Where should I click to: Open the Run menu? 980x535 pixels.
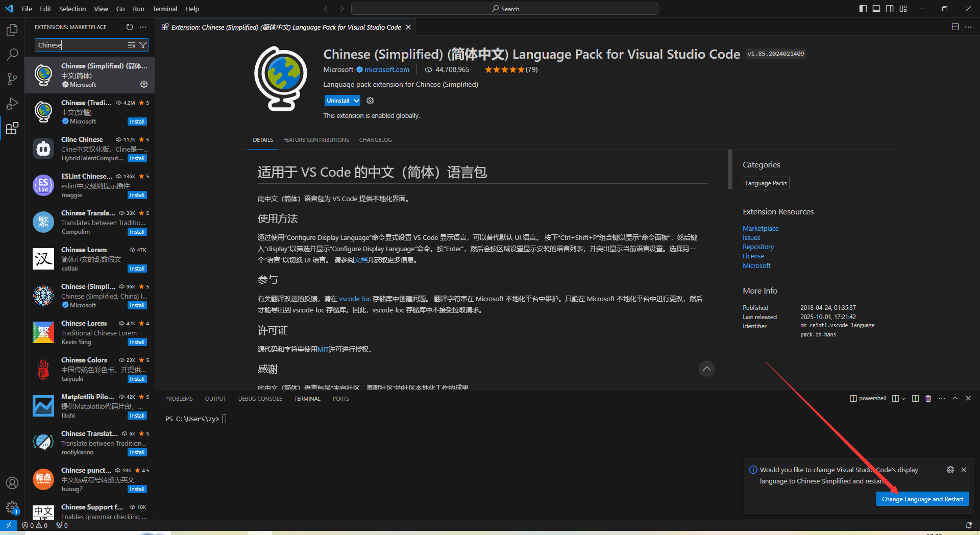pyautogui.click(x=138, y=9)
